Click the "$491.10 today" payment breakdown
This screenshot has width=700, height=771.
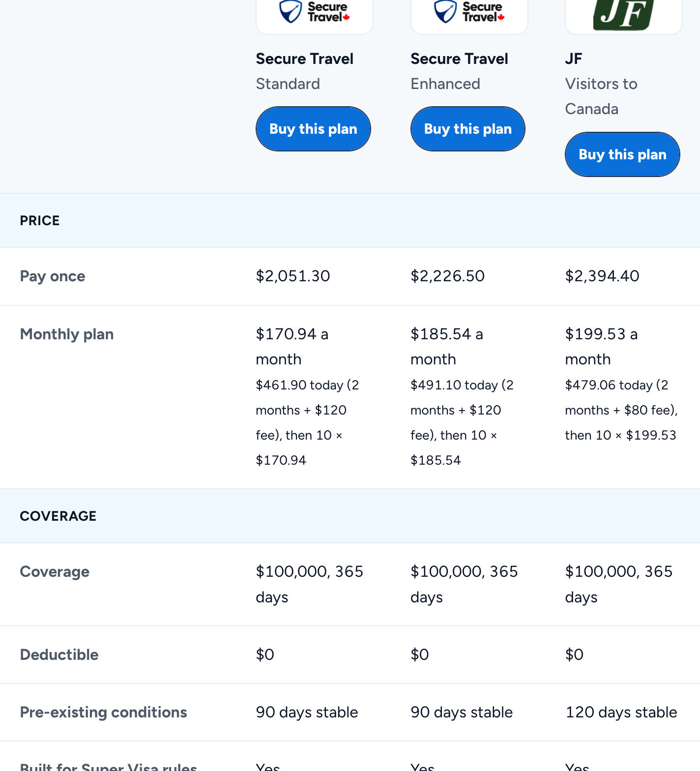tap(462, 422)
